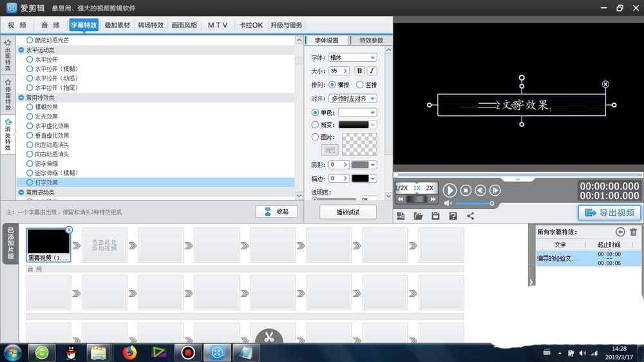Click the play button in the preview controls
This screenshot has height=362, width=644.
tap(450, 190)
